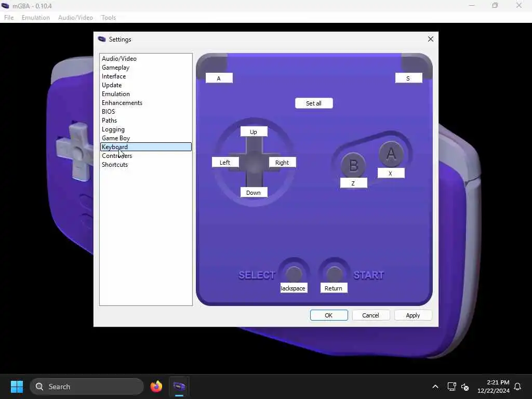
Task: Open the Tools menu
Action: (109, 17)
